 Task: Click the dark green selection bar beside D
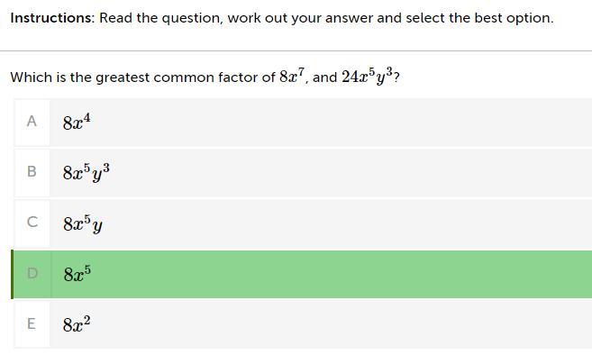coord(12,274)
